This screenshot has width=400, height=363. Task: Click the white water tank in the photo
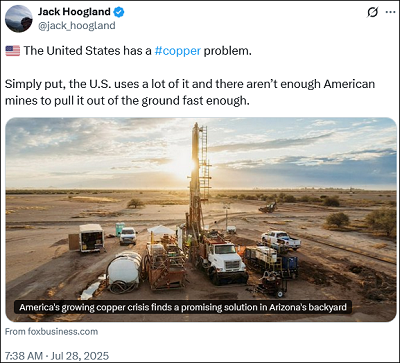pos(124,268)
